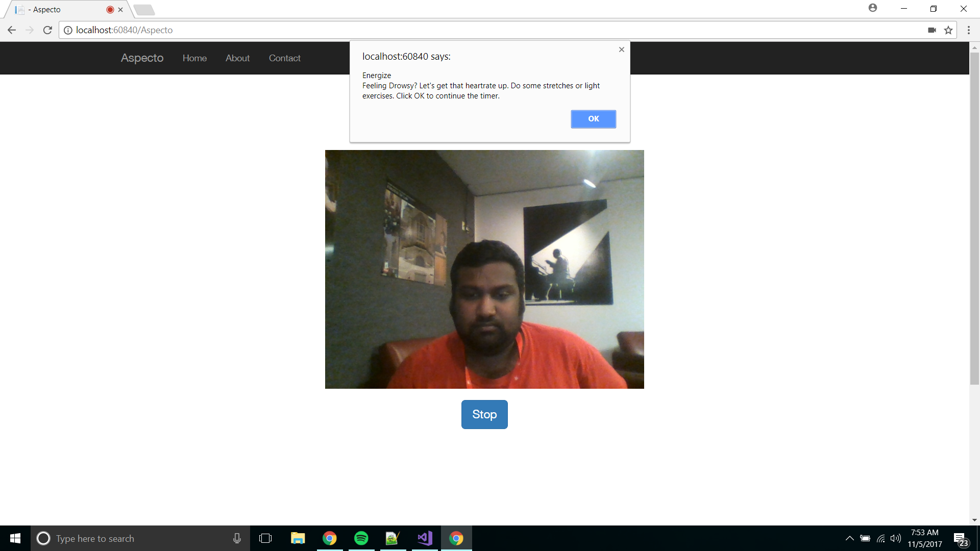Close the alert dialog with X
This screenshot has height=551, width=980.
click(621, 49)
